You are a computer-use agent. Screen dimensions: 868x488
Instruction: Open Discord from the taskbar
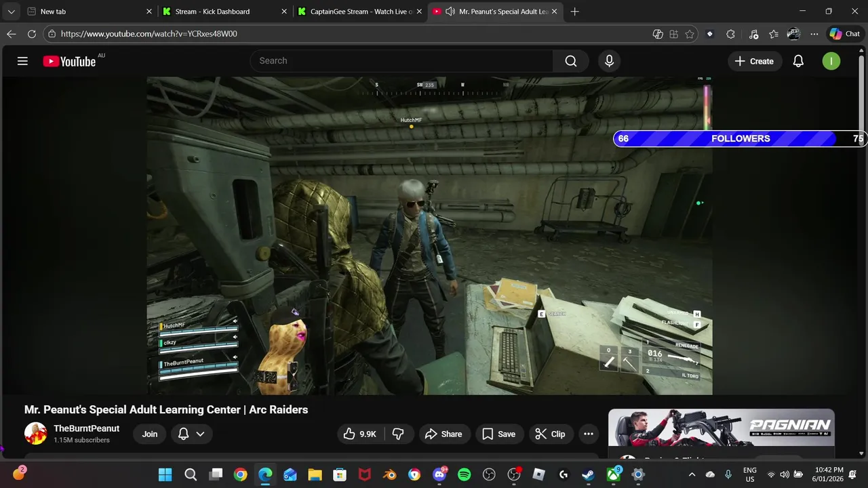click(x=439, y=474)
